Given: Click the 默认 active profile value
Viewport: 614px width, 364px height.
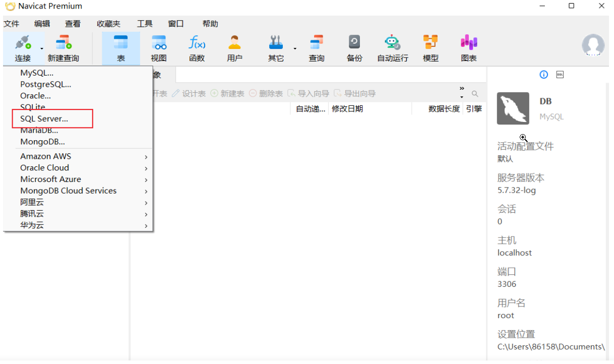Looking at the screenshot, I should click(505, 159).
